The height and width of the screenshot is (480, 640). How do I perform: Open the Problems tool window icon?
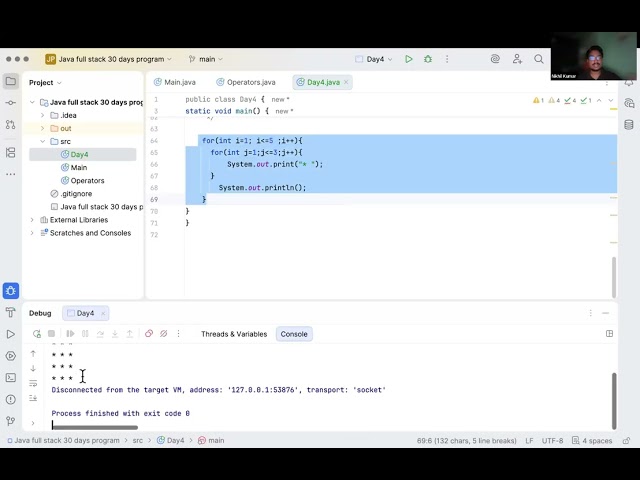pos(11,399)
